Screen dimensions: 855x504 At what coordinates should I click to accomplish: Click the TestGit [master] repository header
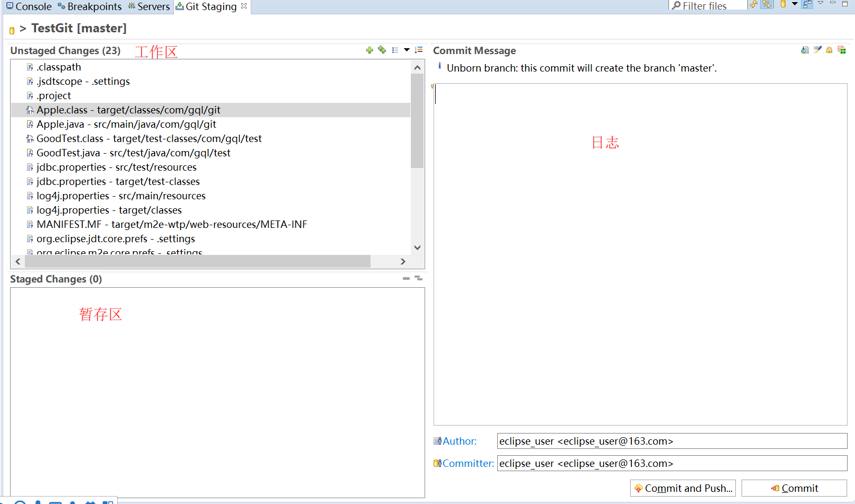click(78, 28)
